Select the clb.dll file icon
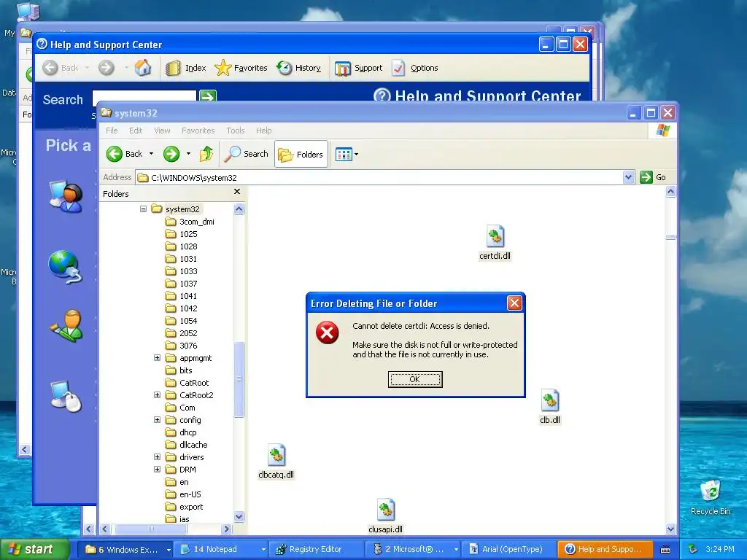This screenshot has width=747, height=560. tap(550, 400)
